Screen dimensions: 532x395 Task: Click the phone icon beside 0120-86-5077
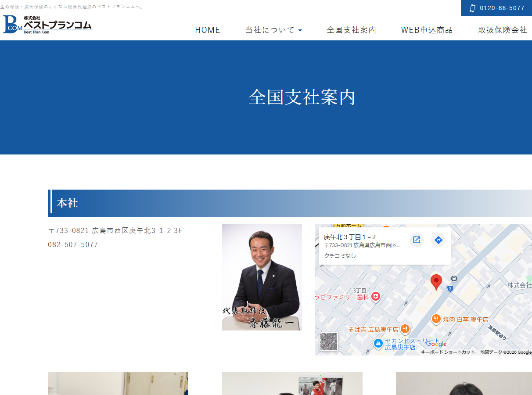(x=472, y=8)
